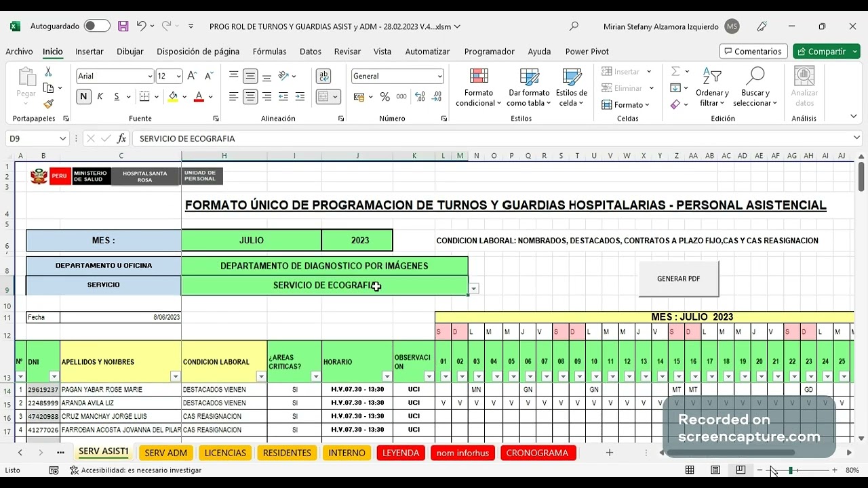This screenshot has width=868, height=488.
Task: Open the Archivo menu
Action: pyautogui.click(x=19, y=52)
